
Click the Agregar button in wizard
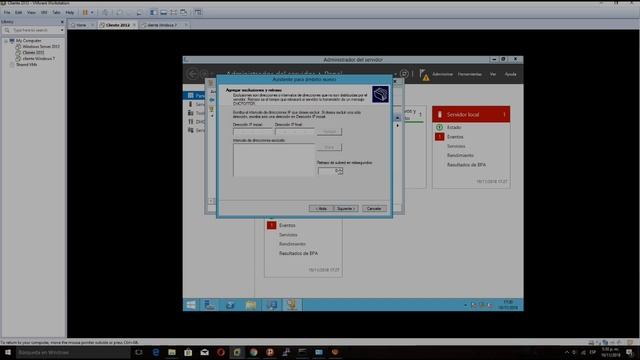tap(329, 132)
